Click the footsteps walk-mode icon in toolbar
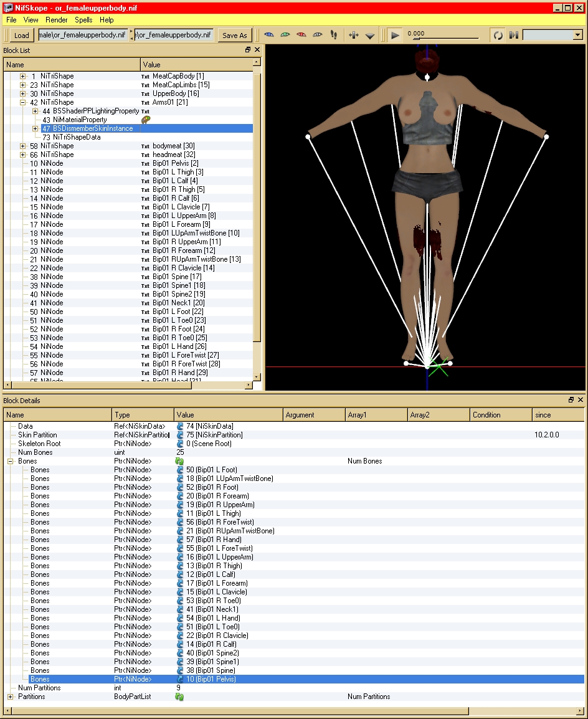 point(334,35)
